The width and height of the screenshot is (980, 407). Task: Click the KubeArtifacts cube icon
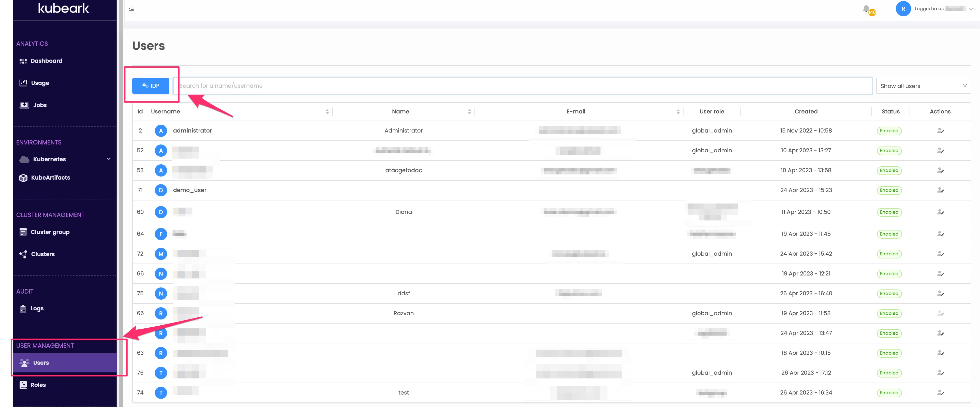coord(23,177)
